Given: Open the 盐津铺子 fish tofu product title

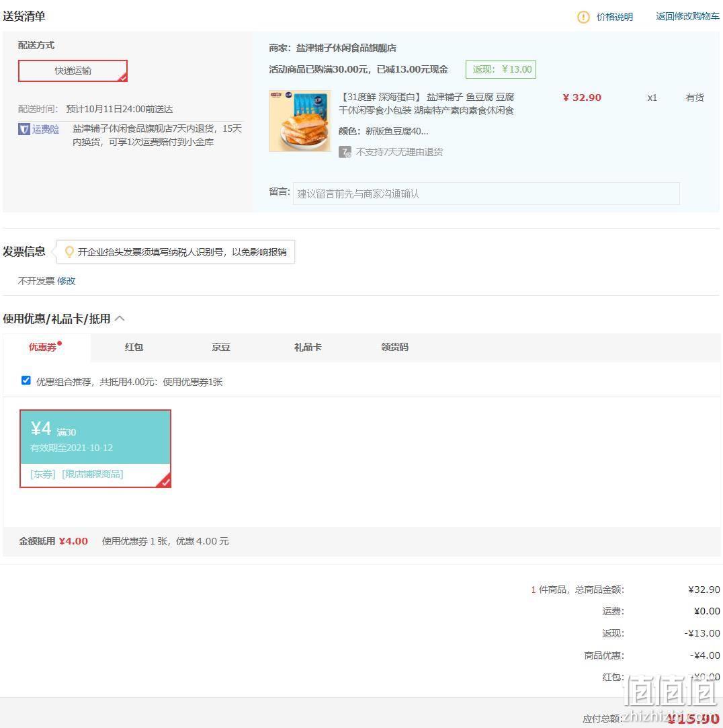Looking at the screenshot, I should [427, 104].
